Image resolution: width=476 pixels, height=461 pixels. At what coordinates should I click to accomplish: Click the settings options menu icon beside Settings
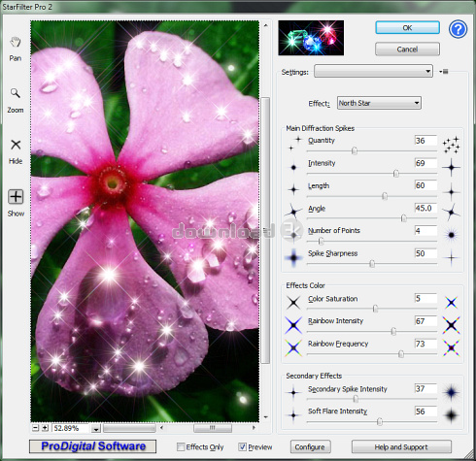(x=444, y=72)
